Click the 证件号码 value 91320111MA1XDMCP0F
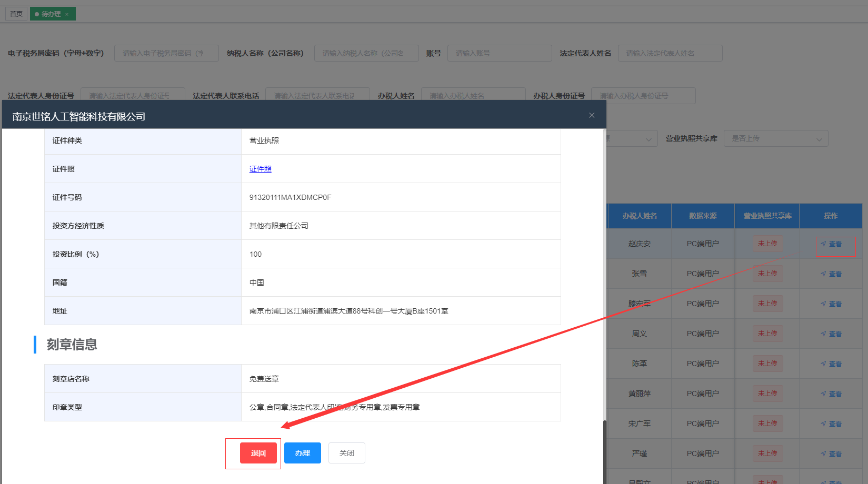Viewport: 868px width, 484px height. tap(291, 197)
